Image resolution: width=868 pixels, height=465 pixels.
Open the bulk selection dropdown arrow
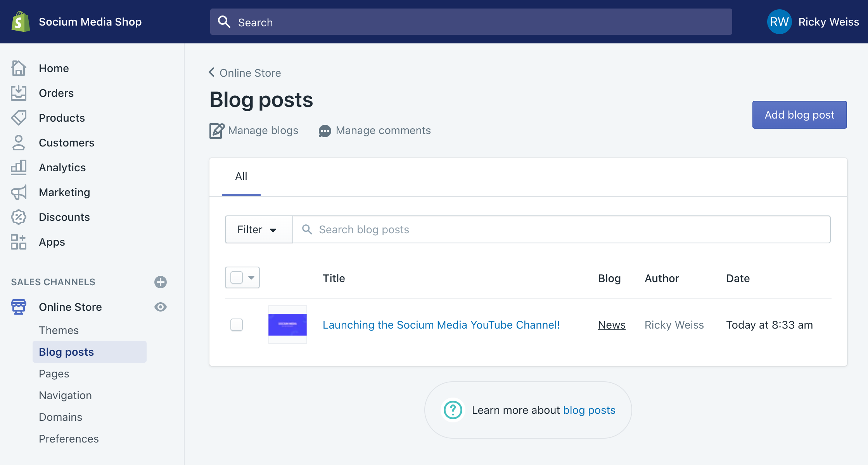(x=251, y=277)
